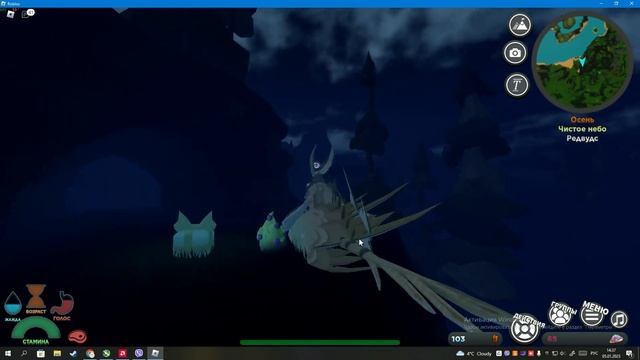Open the taskbar clock and date

(612, 353)
